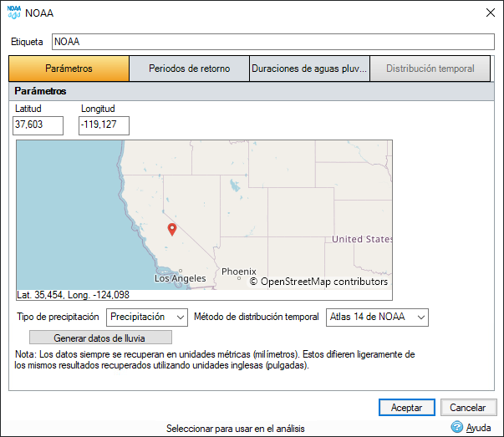Click the Lat. 35,454 Long. -124,098 readout
Viewport: 504px width, 437px height.
(73, 295)
